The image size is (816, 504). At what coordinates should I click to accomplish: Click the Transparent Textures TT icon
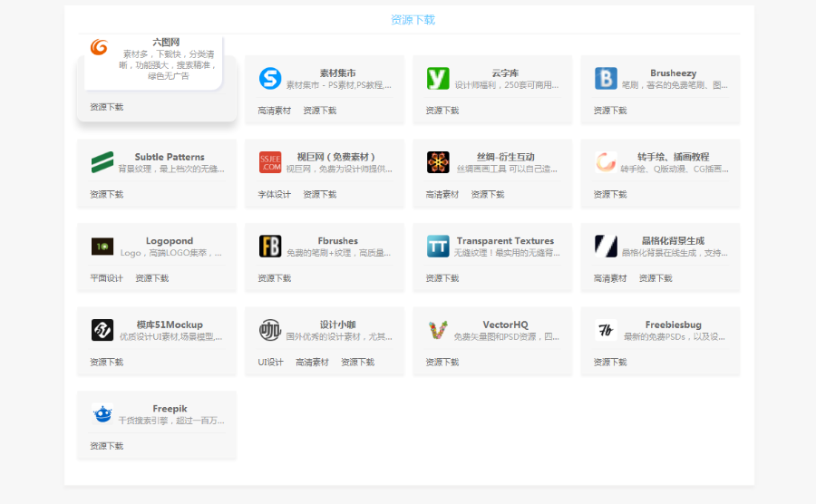click(x=438, y=247)
